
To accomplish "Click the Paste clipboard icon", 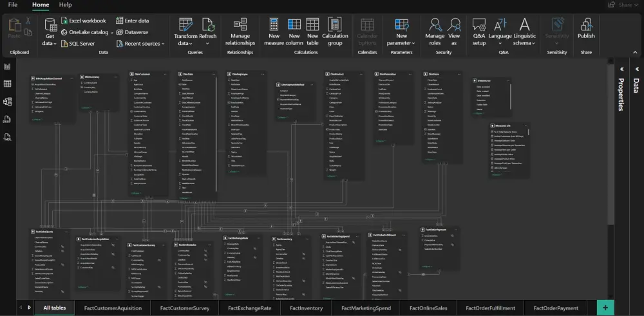I will click(15, 24).
